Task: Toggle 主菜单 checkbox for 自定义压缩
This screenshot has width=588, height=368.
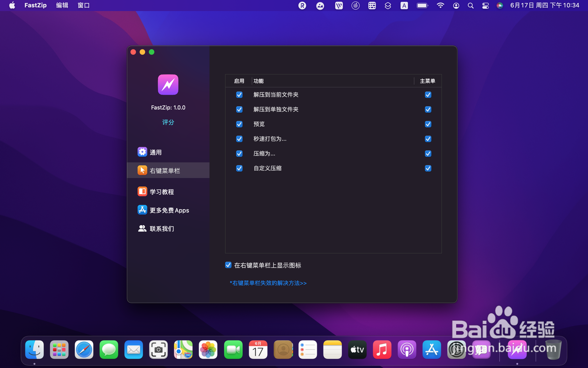Action: (428, 168)
